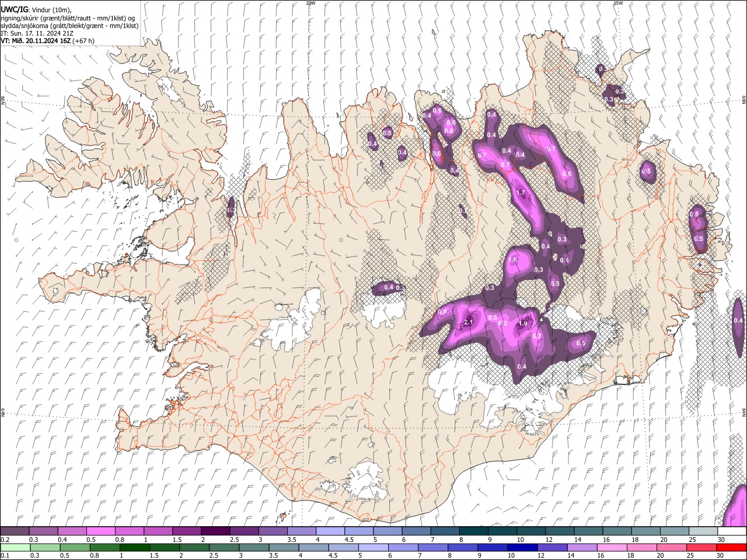Click the 'rigning/skúrir' legend description line
This screenshot has width=747, height=560.
tap(68, 17)
